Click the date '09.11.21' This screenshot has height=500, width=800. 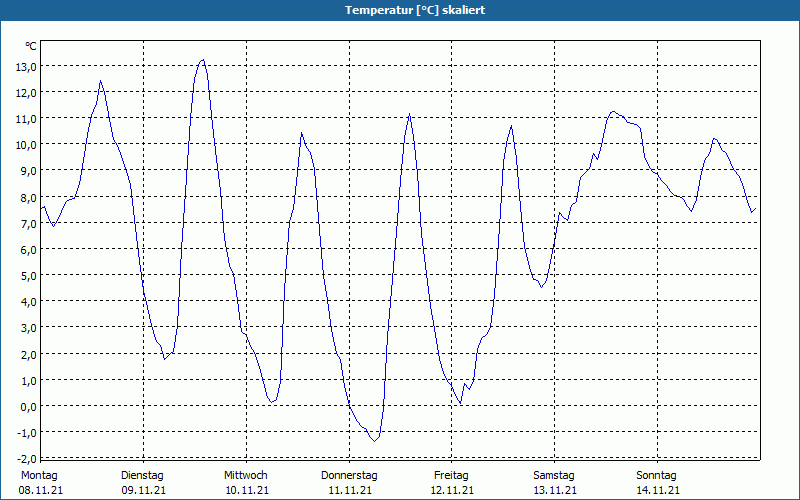tap(143, 490)
